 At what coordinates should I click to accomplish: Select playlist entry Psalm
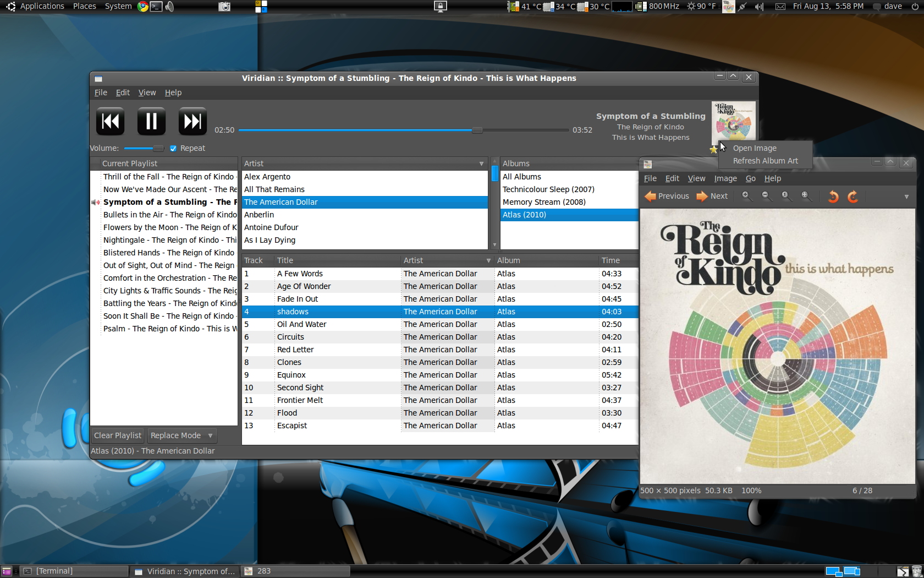coord(164,329)
